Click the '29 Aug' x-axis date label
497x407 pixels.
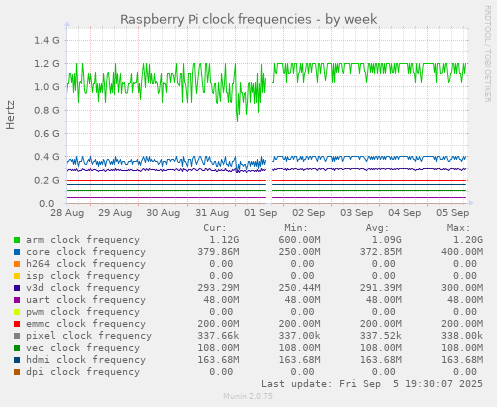pyautogui.click(x=115, y=213)
